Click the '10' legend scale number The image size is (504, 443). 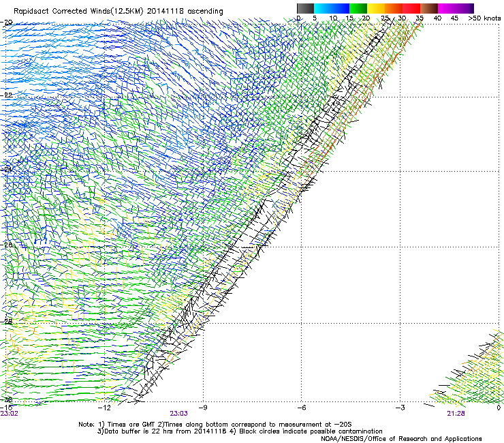(x=333, y=18)
